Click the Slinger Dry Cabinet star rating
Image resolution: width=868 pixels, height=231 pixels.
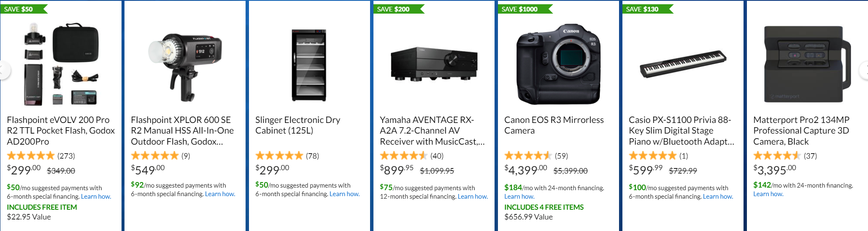tap(279, 156)
